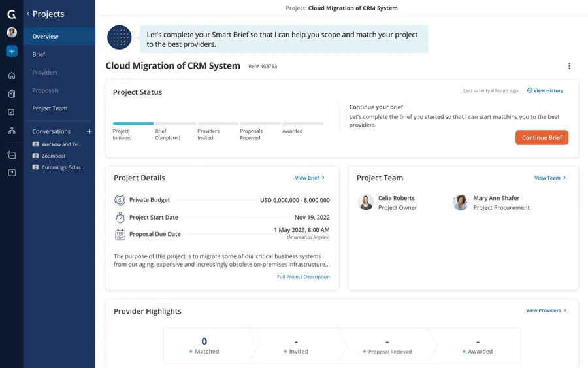Open the documents icon in left rail
This screenshot has width=588, height=368.
point(12,94)
